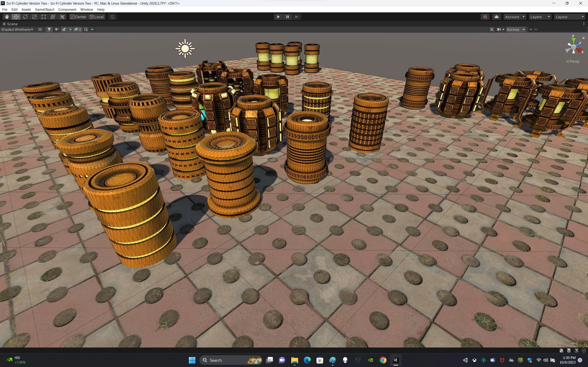Select the Hand tool

[x=7, y=17]
